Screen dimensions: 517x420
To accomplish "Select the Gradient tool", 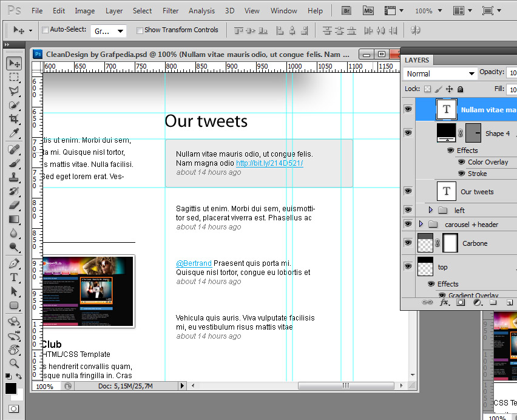I will click(14, 219).
